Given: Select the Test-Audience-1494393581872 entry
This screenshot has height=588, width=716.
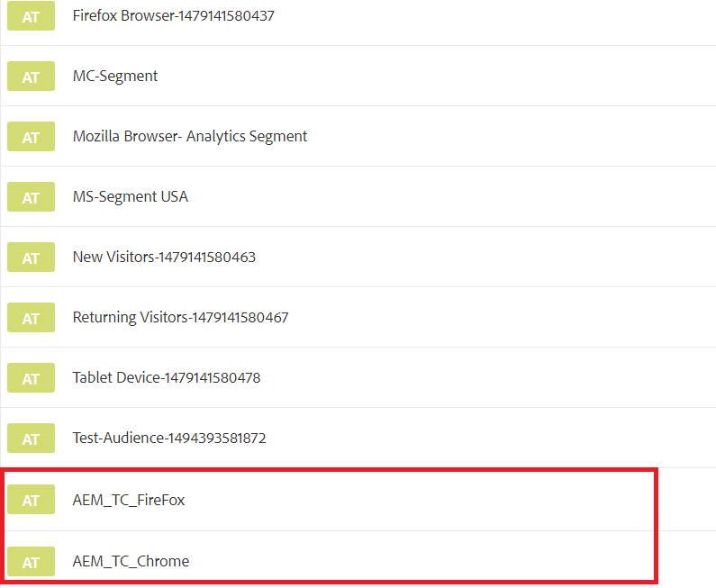Looking at the screenshot, I should (x=169, y=439).
